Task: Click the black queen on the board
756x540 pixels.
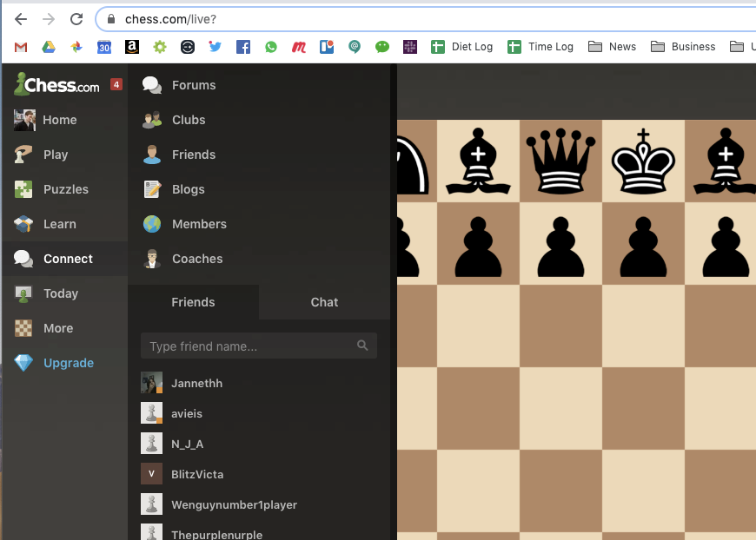Action: [x=560, y=161]
